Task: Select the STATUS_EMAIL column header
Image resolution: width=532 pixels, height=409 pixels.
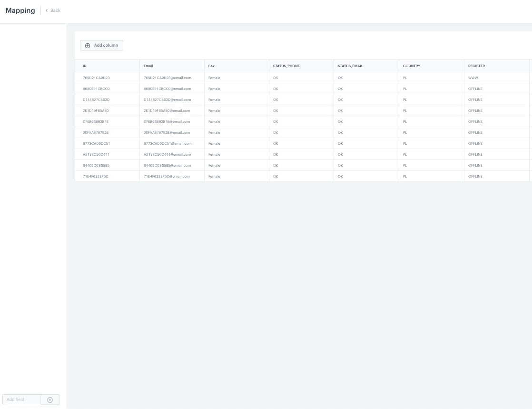Action: coord(350,66)
